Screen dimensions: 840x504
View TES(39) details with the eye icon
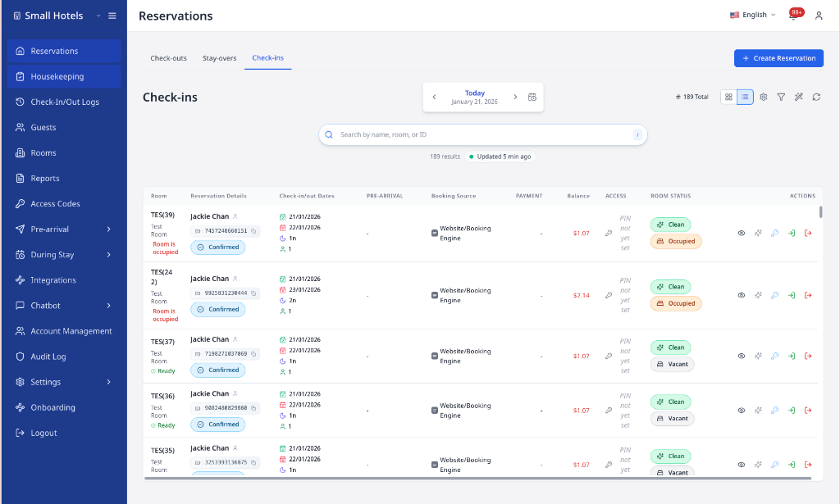(x=741, y=233)
